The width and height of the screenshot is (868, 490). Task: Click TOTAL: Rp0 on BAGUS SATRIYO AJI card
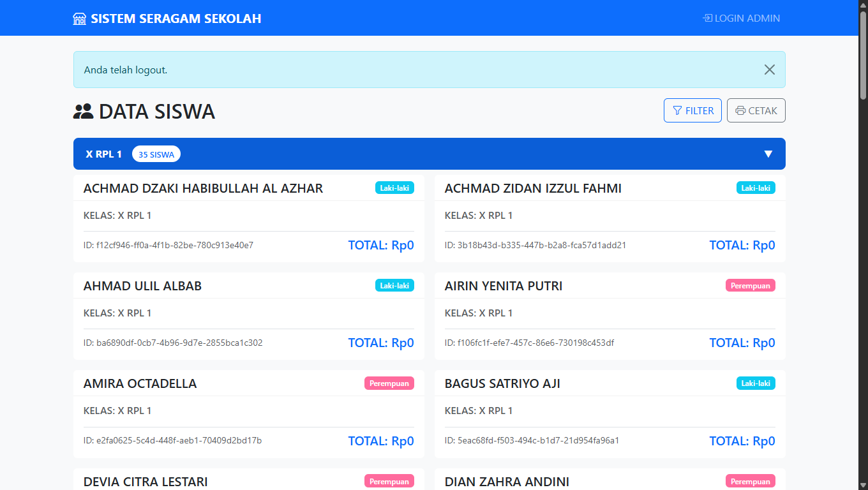pos(742,441)
